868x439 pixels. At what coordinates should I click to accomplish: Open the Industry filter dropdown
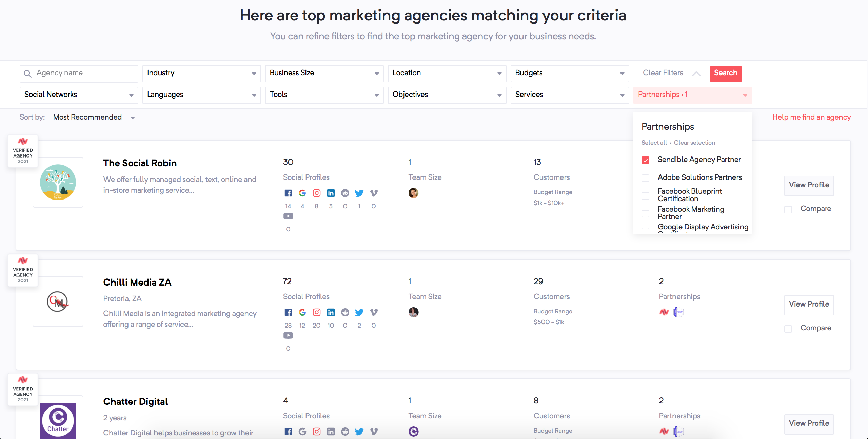click(201, 74)
